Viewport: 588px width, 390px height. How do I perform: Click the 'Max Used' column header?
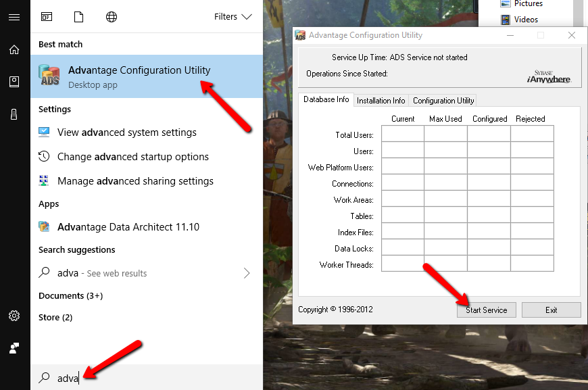pyautogui.click(x=445, y=119)
